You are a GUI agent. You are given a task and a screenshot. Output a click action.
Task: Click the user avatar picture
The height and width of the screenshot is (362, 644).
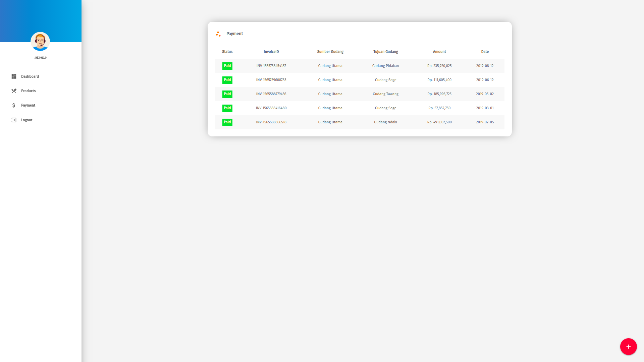click(40, 42)
